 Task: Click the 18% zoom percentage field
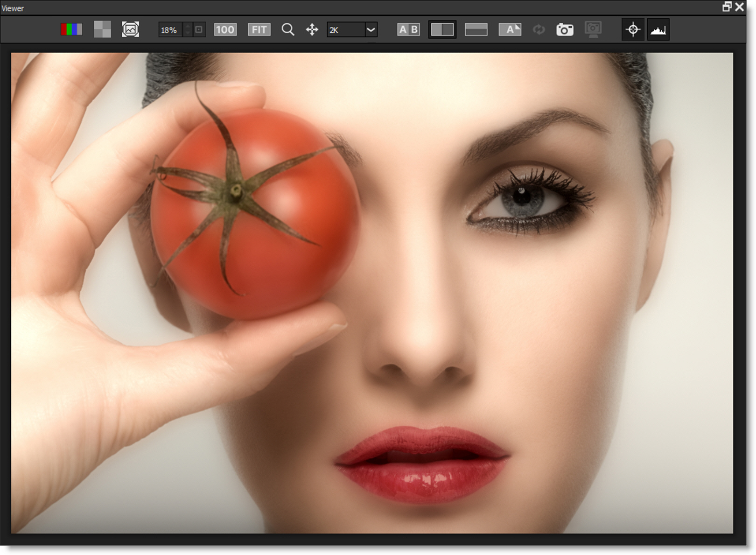pos(170,30)
